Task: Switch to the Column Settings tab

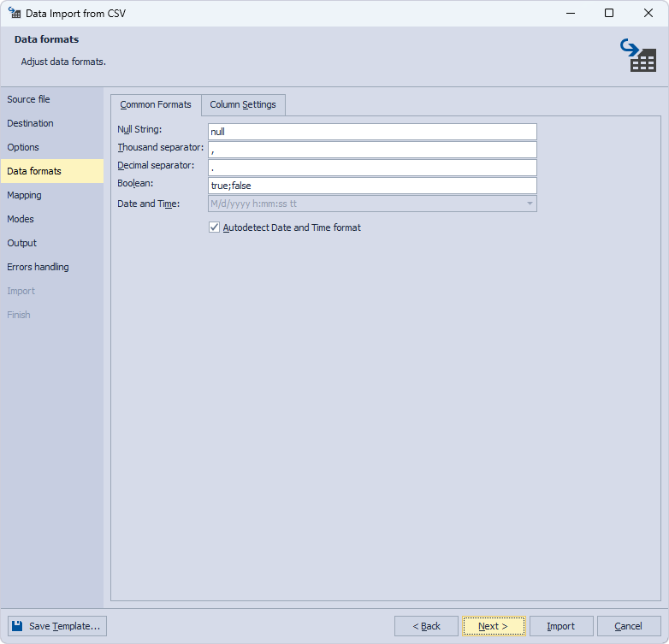Action: click(x=243, y=104)
